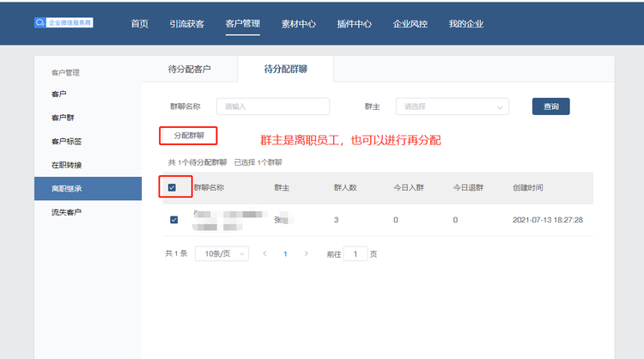Toggle the select-all checkbox in table header

pyautogui.click(x=173, y=187)
